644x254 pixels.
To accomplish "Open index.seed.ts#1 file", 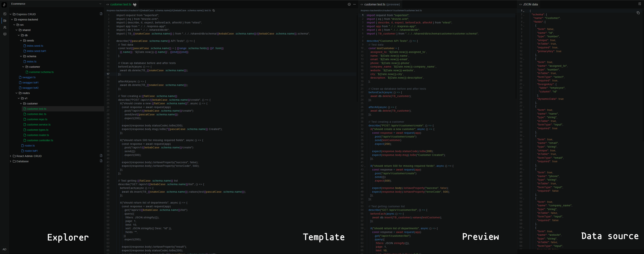I will (36, 51).
